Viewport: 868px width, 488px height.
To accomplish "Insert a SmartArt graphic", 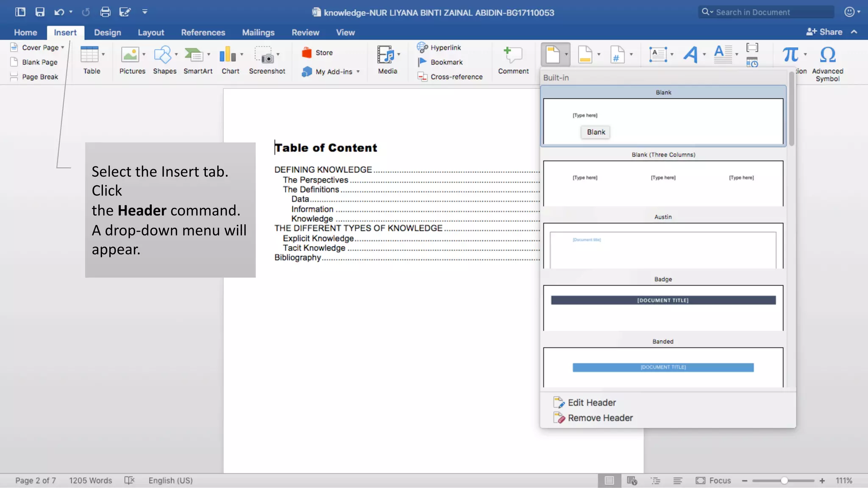I will pyautogui.click(x=194, y=55).
